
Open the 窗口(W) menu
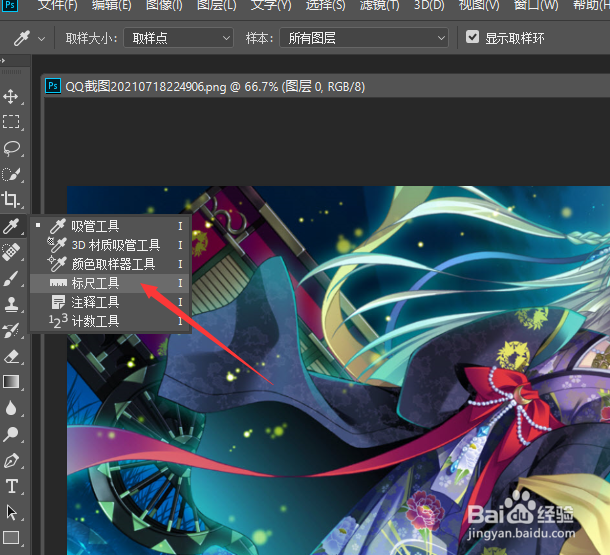(x=536, y=5)
